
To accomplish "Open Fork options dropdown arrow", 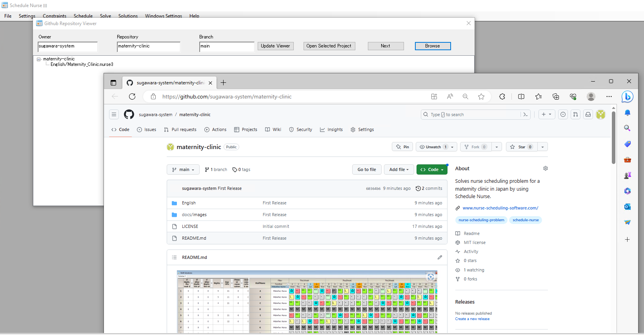I will coord(497,147).
